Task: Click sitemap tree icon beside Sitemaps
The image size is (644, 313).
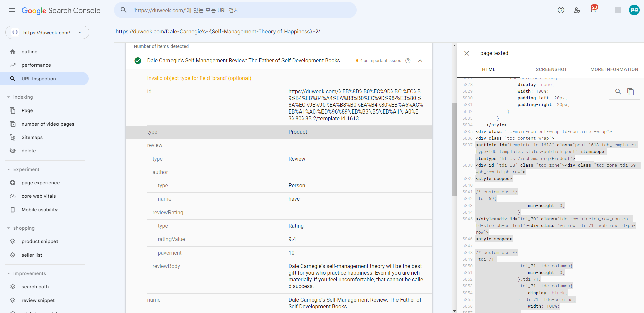Action: tap(13, 137)
